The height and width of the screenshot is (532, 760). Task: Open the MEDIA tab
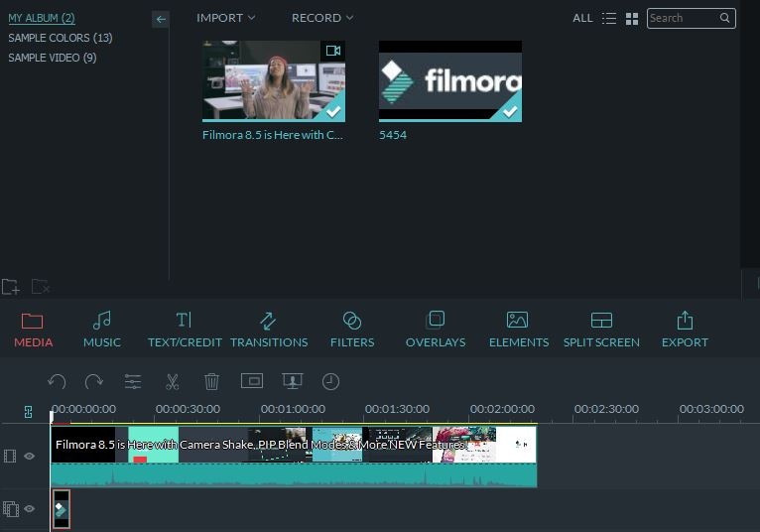point(33,330)
